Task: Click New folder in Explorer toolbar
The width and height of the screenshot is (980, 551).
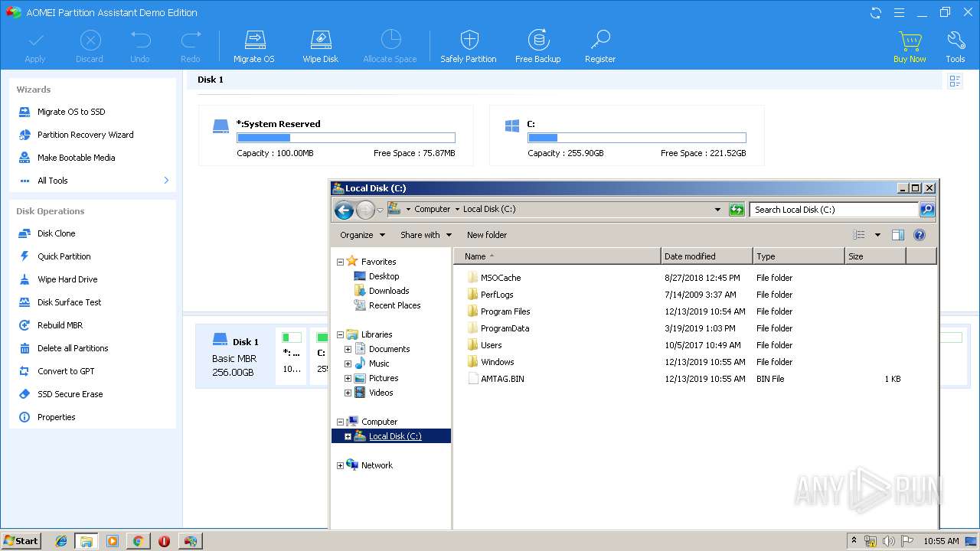Action: tap(487, 235)
